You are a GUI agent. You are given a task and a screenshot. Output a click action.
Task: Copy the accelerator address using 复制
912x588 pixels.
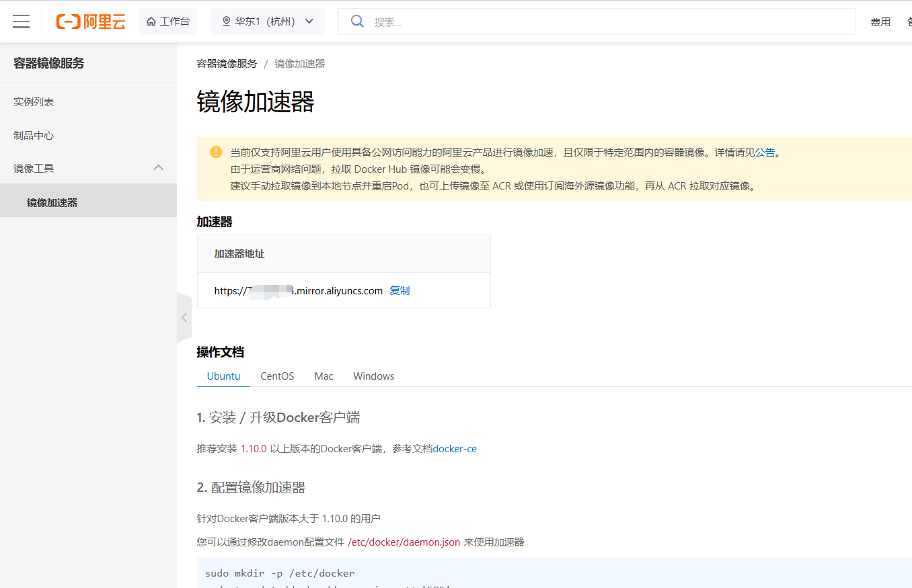click(400, 290)
